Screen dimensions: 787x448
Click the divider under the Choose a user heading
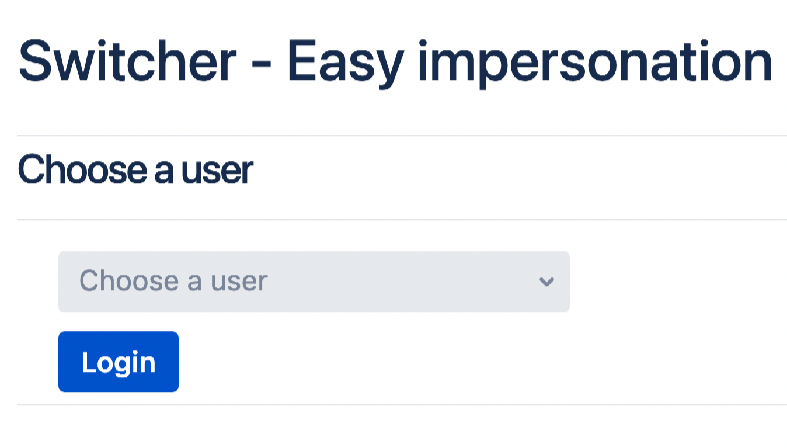(402, 219)
